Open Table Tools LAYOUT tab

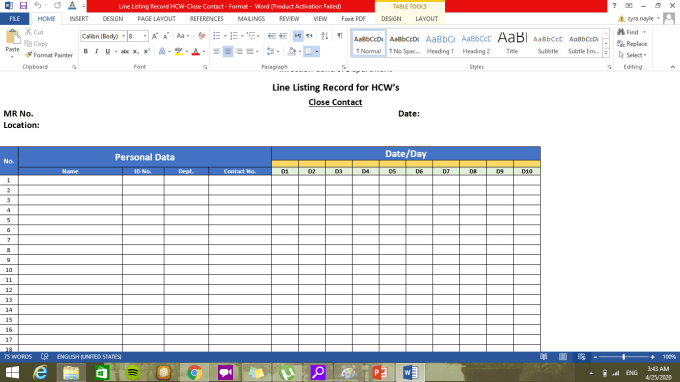point(426,19)
